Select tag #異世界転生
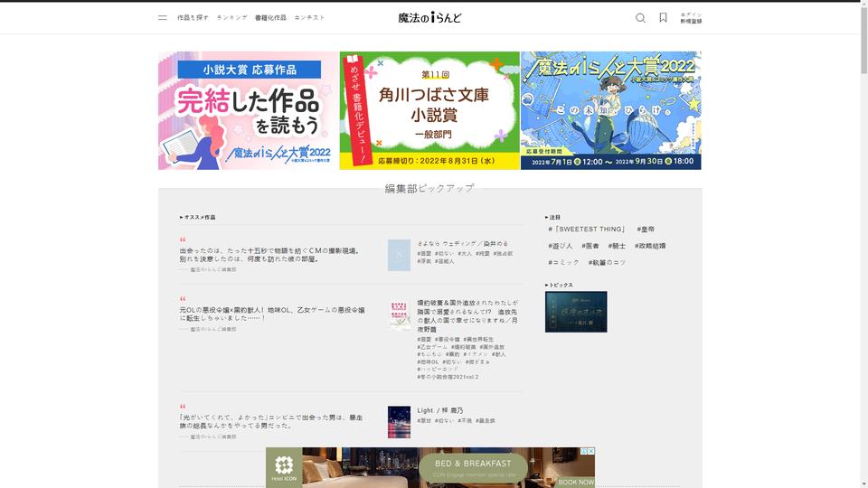 click(x=478, y=339)
